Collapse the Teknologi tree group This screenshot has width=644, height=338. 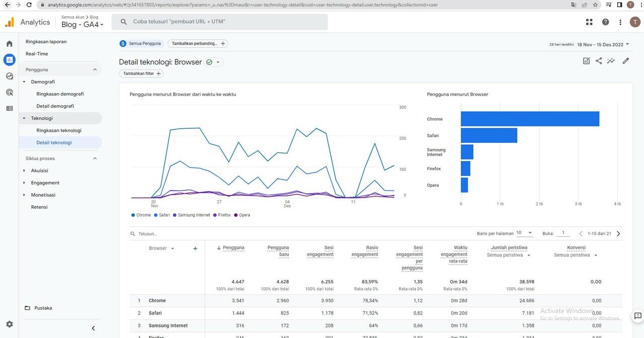[24, 119]
